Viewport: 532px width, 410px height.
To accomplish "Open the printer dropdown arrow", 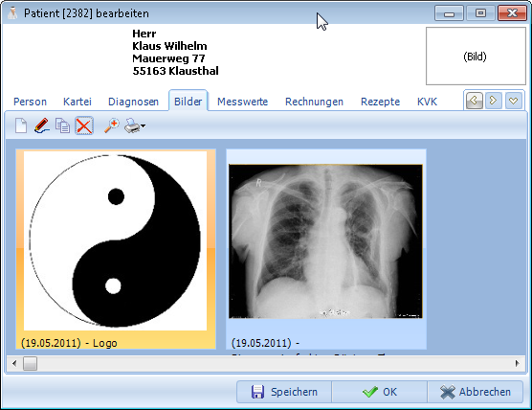I will [144, 126].
